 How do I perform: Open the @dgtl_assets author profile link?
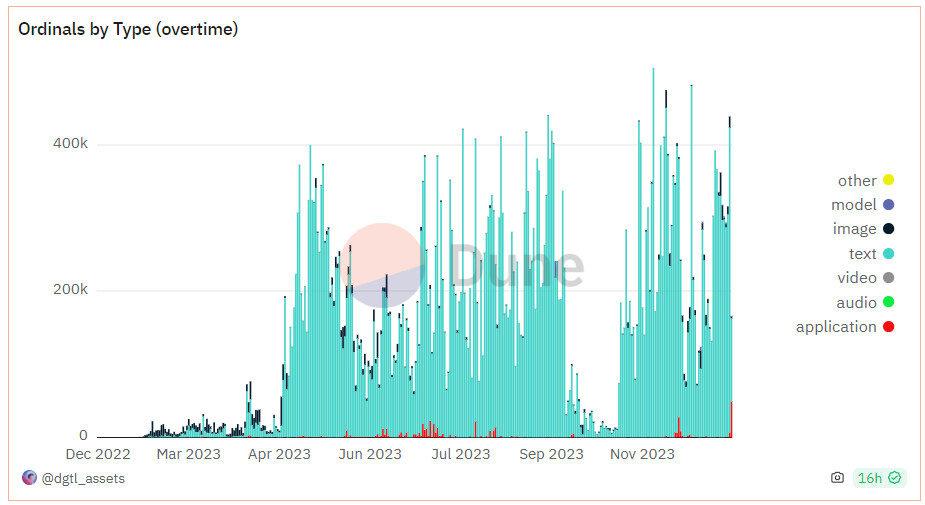coord(83,478)
